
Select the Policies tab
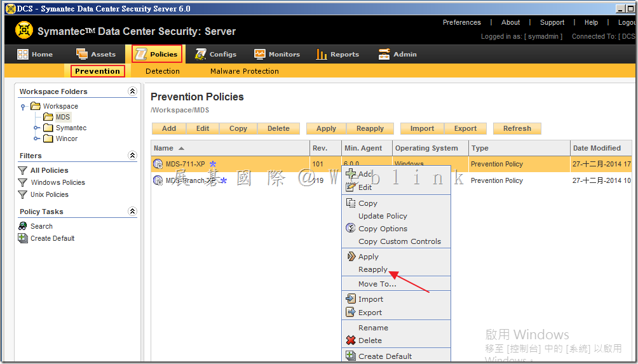point(157,54)
